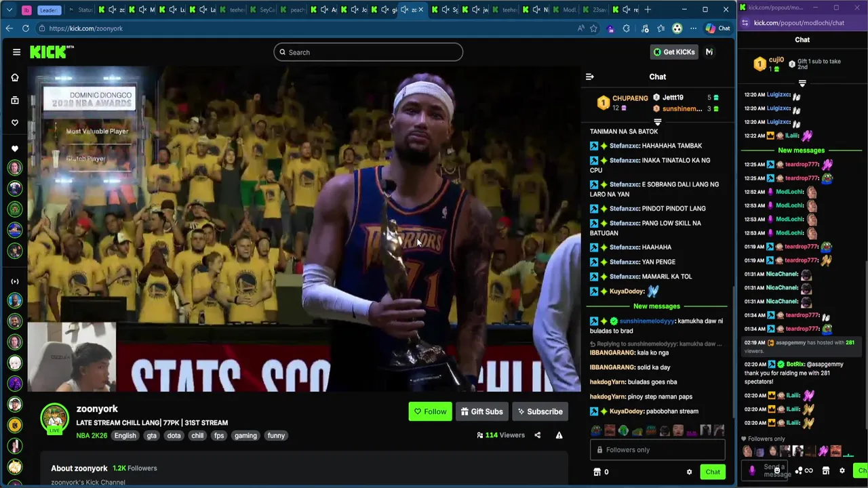868x488 pixels.
Task: Click Followers only chat input field
Action: coord(657,450)
